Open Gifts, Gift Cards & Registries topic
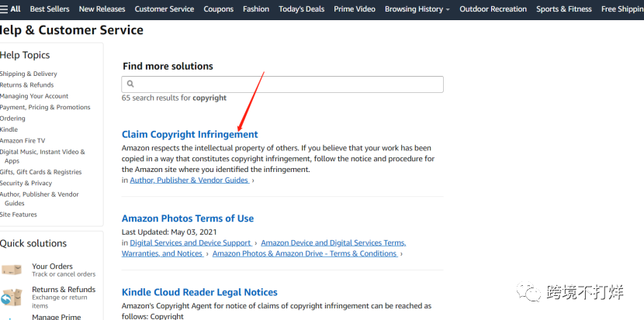The width and height of the screenshot is (644, 320). tap(40, 172)
